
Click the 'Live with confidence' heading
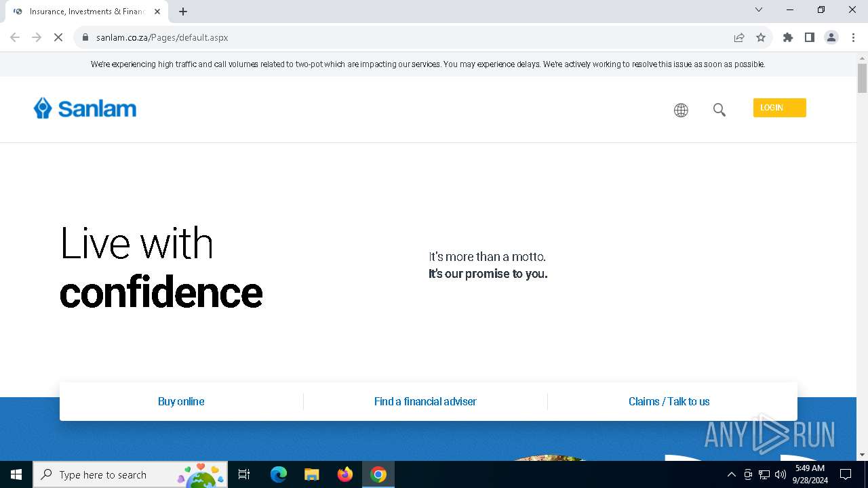click(161, 268)
